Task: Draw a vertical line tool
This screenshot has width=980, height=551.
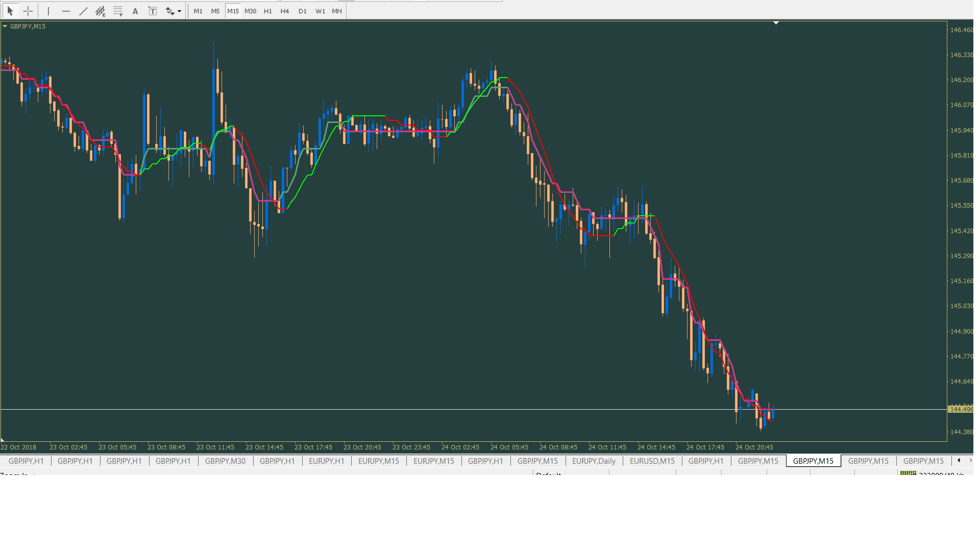Action: click(48, 11)
